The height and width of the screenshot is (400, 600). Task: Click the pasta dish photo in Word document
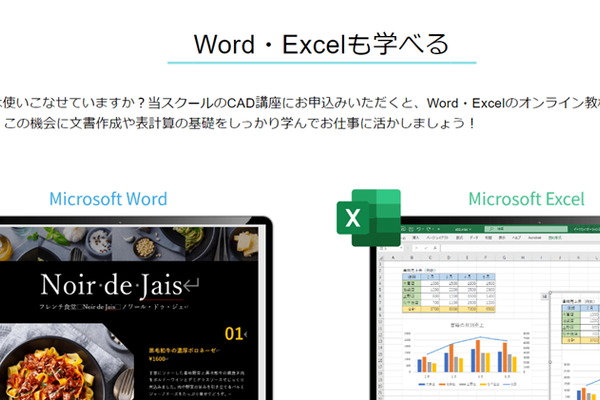pos(67,362)
